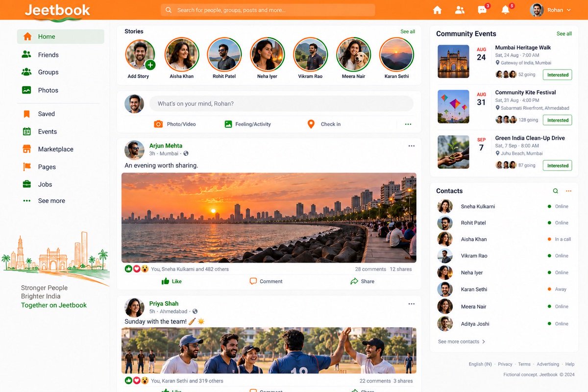Open chat with Karan Sethi contact

[x=504, y=289]
